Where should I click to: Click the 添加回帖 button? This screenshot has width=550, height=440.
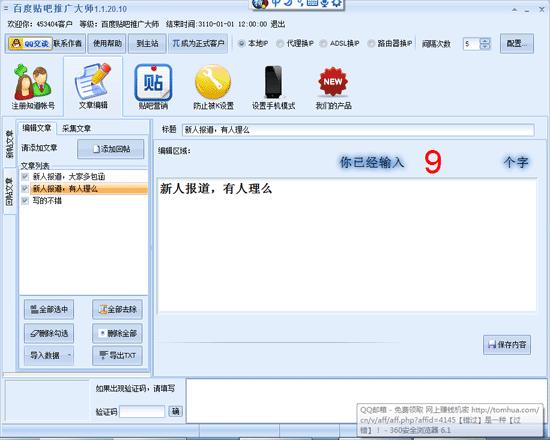coord(110,149)
